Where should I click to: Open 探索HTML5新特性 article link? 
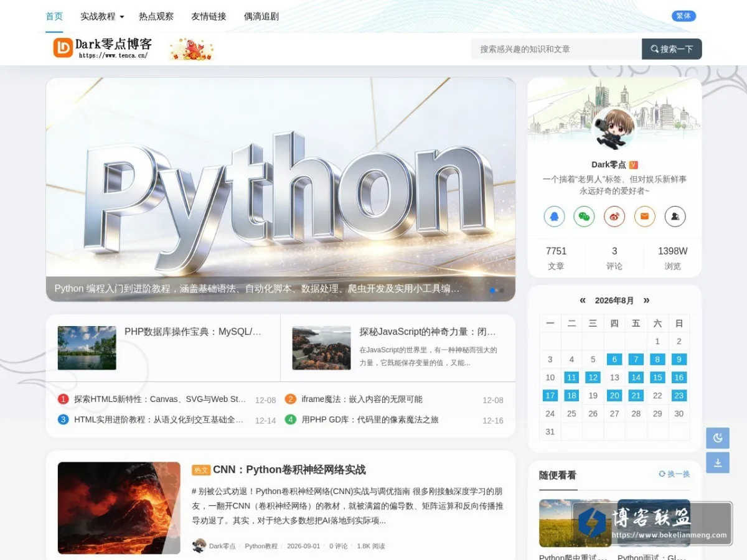[x=160, y=399]
